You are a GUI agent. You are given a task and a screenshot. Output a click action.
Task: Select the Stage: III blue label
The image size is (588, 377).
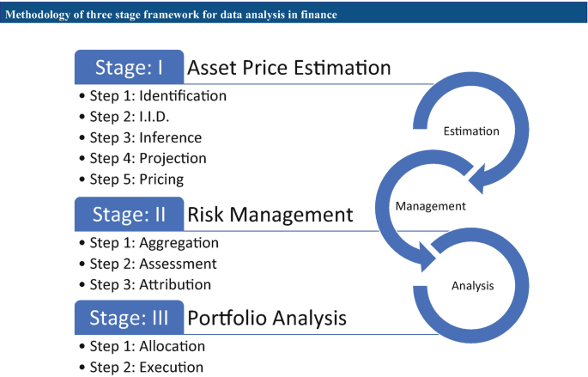tap(129, 318)
